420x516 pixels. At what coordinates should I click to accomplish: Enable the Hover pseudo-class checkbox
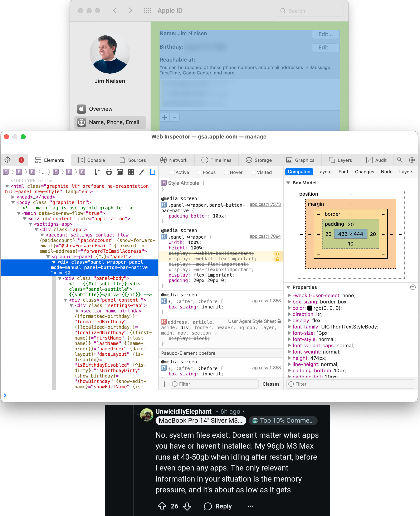pyautogui.click(x=226, y=172)
